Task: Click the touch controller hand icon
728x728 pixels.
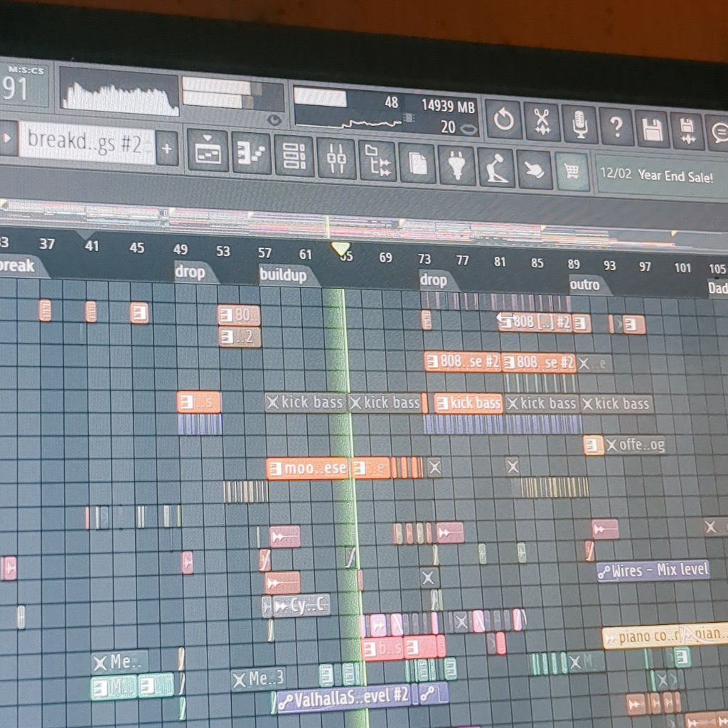Action: click(x=535, y=171)
